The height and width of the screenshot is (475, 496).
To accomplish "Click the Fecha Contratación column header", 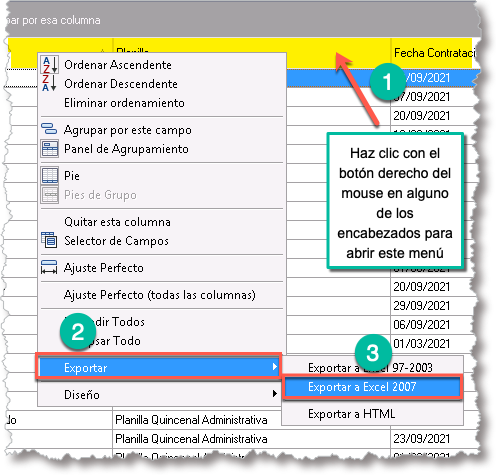I will [432, 53].
